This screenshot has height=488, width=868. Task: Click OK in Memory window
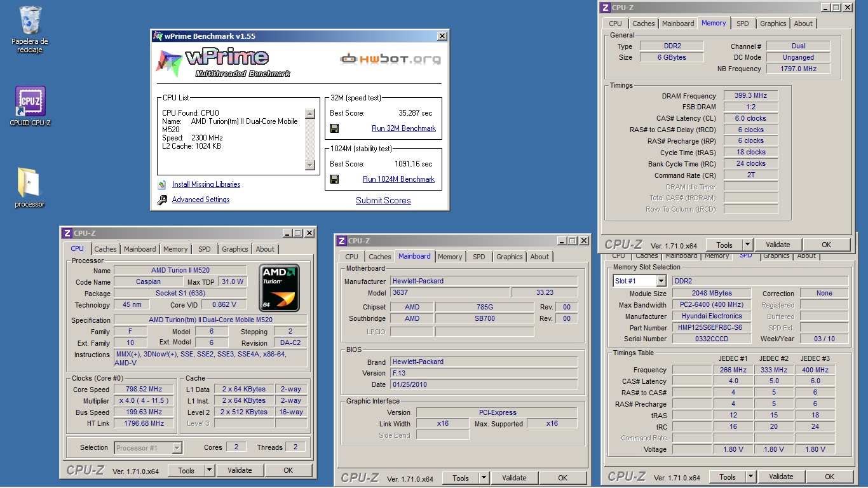[827, 245]
